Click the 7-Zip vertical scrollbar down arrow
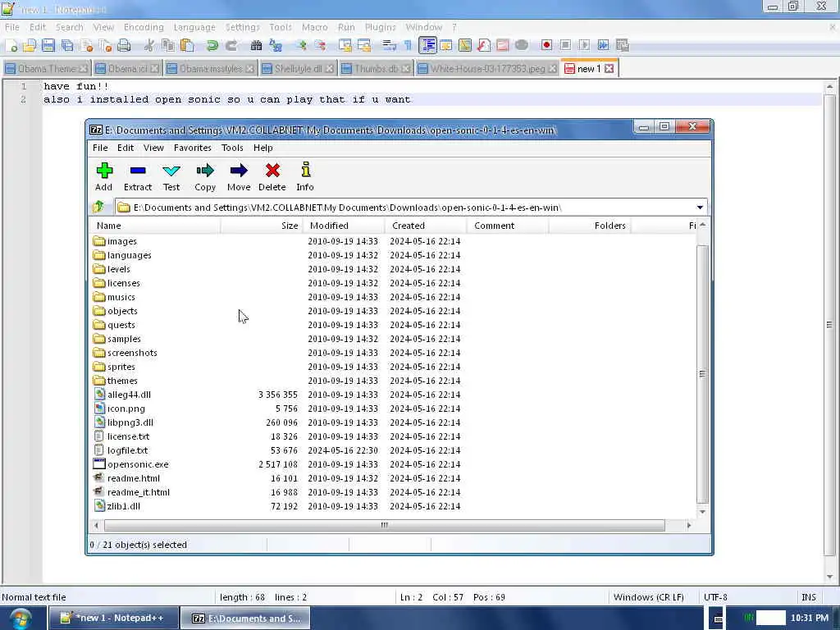Viewport: 840px width, 630px height. pos(702,512)
